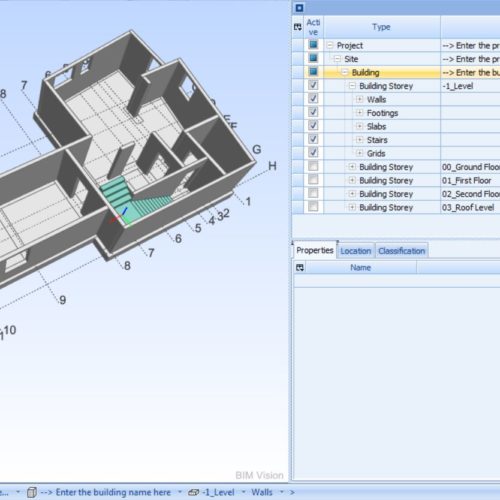Expand the Footings tree node
This screenshot has width=500, height=500.
(x=359, y=112)
